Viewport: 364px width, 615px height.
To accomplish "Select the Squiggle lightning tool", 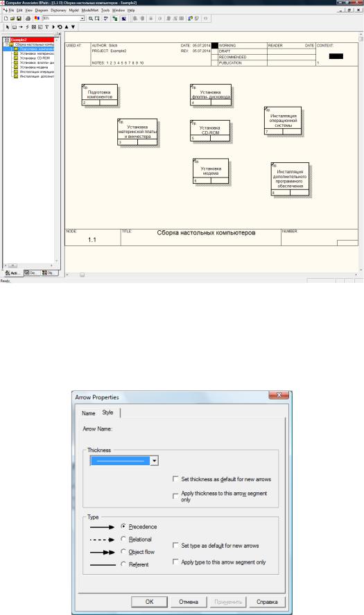I will [28, 27].
